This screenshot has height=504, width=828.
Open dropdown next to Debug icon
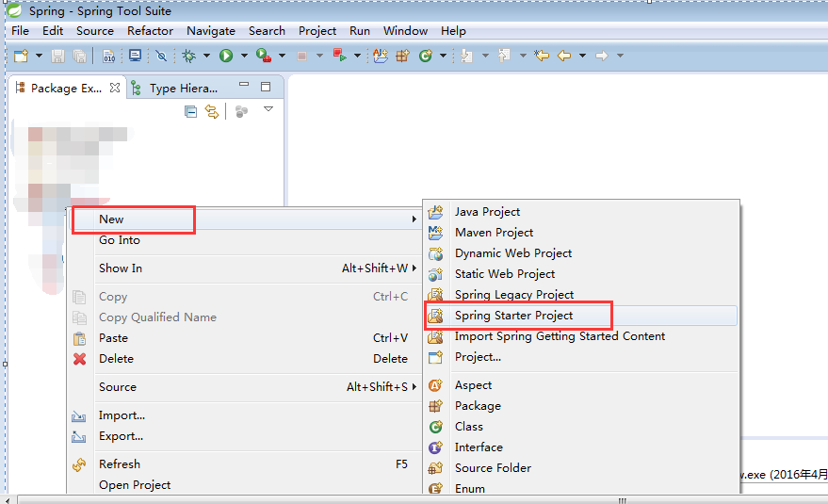click(206, 56)
